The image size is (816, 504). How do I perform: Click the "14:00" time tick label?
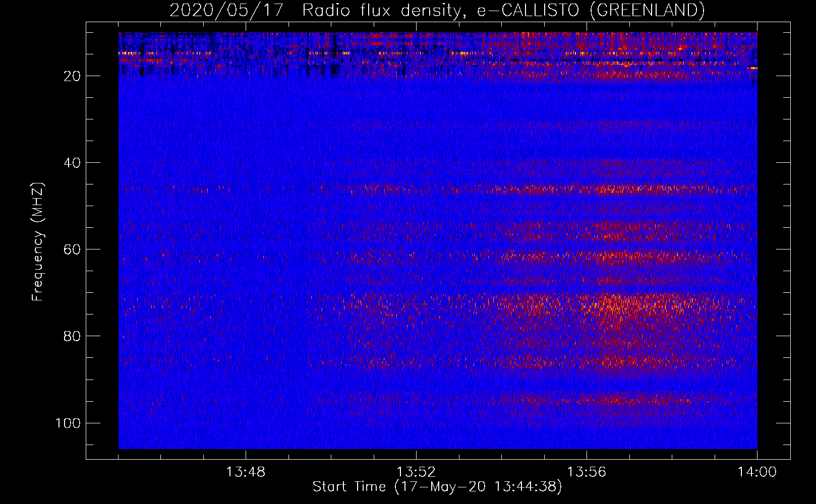pos(757,472)
